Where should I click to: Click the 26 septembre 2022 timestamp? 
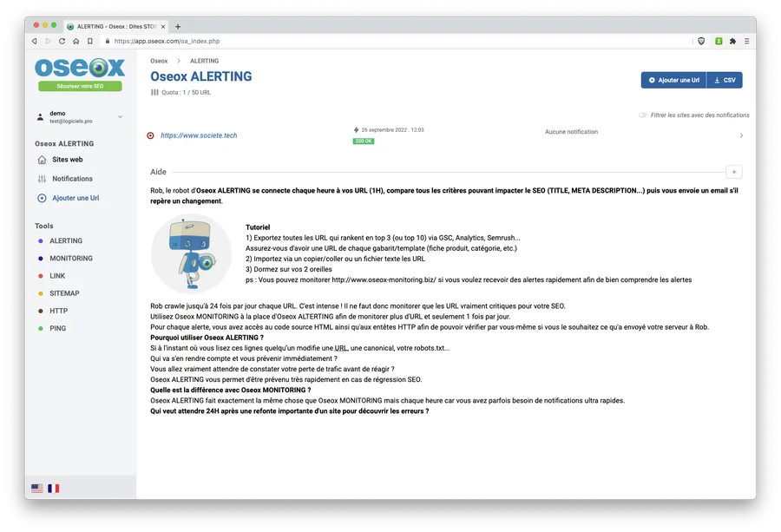coord(392,129)
